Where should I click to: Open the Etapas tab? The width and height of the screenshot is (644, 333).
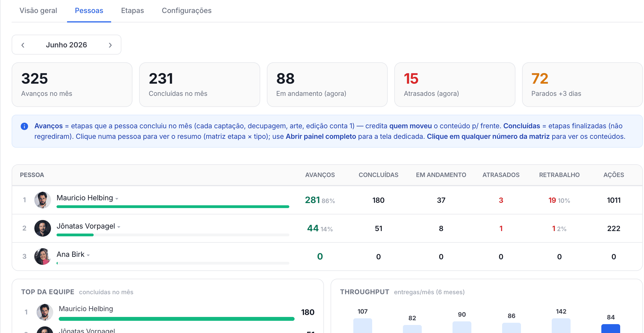click(x=132, y=11)
